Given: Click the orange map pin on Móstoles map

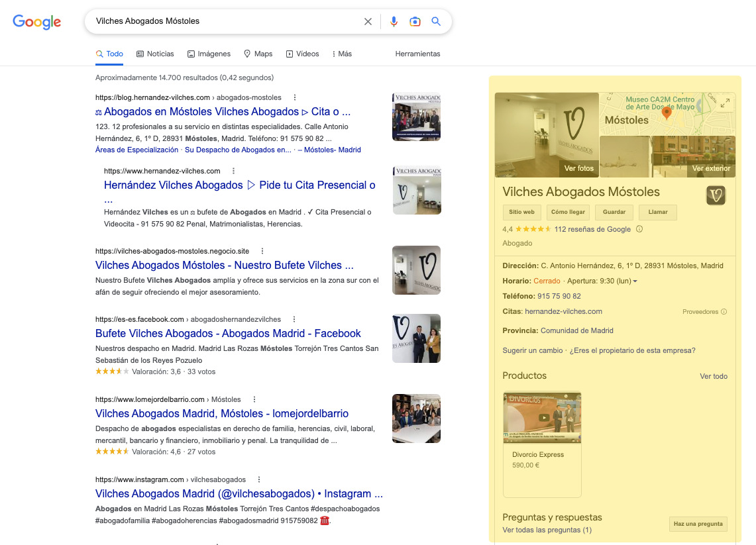Looking at the screenshot, I should click(x=667, y=113).
